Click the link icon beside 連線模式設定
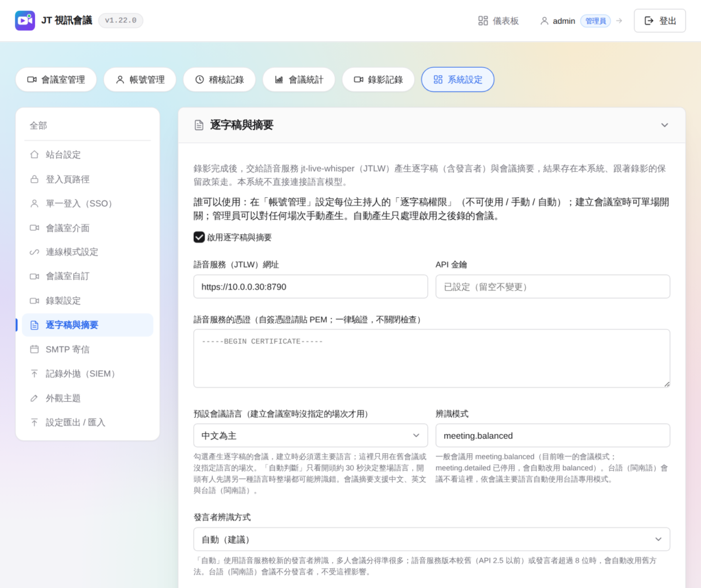 (x=34, y=252)
